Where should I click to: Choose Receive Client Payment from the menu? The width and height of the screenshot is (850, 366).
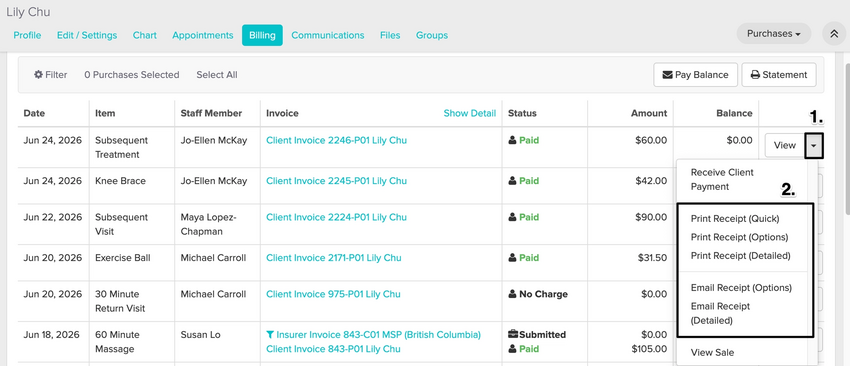[x=722, y=179]
